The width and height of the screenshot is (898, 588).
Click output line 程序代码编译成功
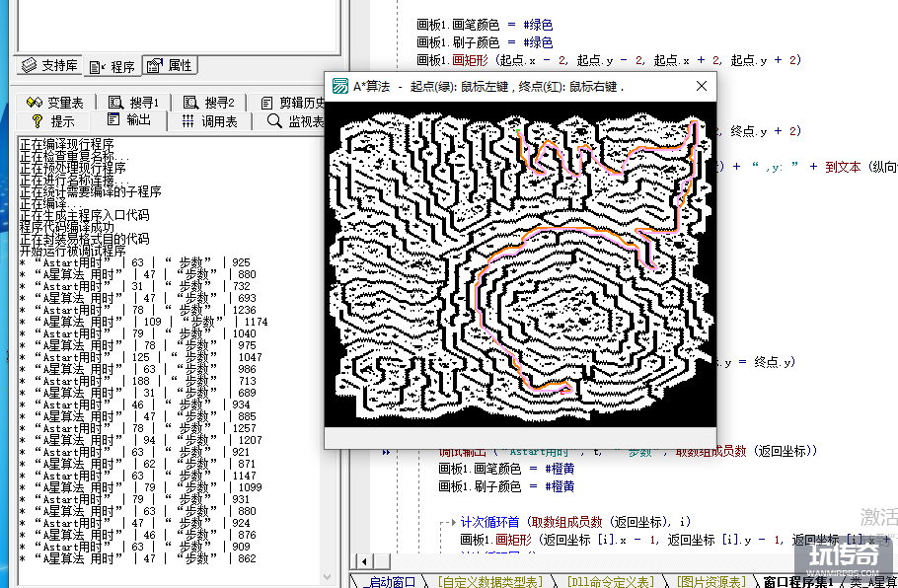click(x=67, y=227)
